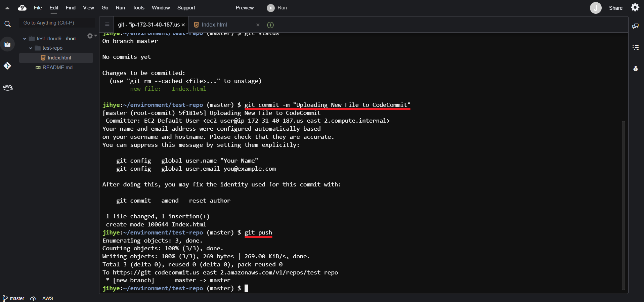Collapse the menu bar with the up arrow

pos(7,8)
